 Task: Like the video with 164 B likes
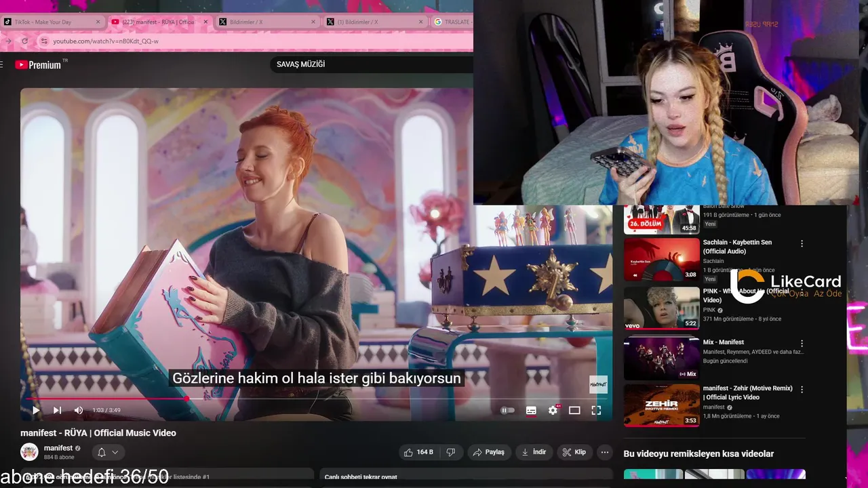(418, 452)
